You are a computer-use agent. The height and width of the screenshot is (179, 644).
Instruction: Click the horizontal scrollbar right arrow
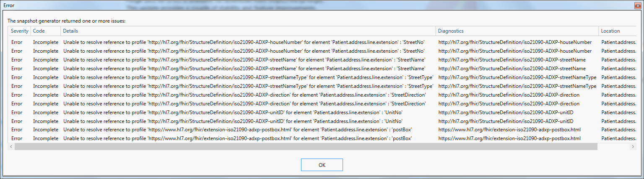pos(633,147)
